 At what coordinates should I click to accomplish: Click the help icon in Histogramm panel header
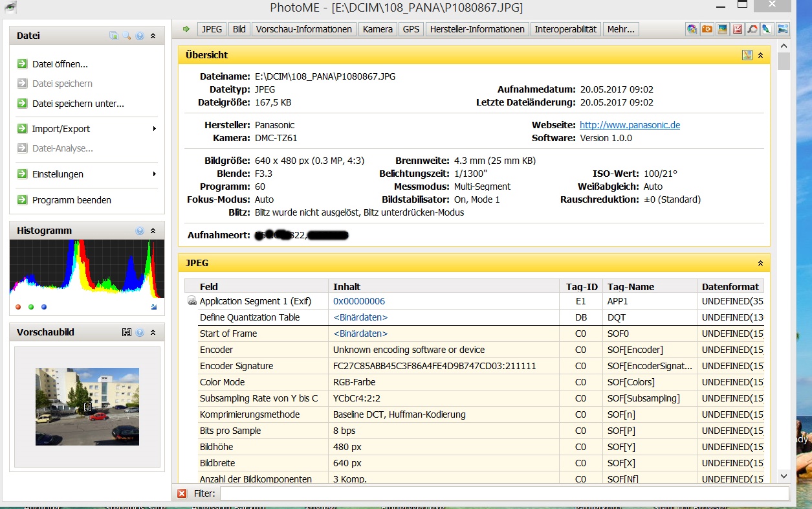coord(140,231)
